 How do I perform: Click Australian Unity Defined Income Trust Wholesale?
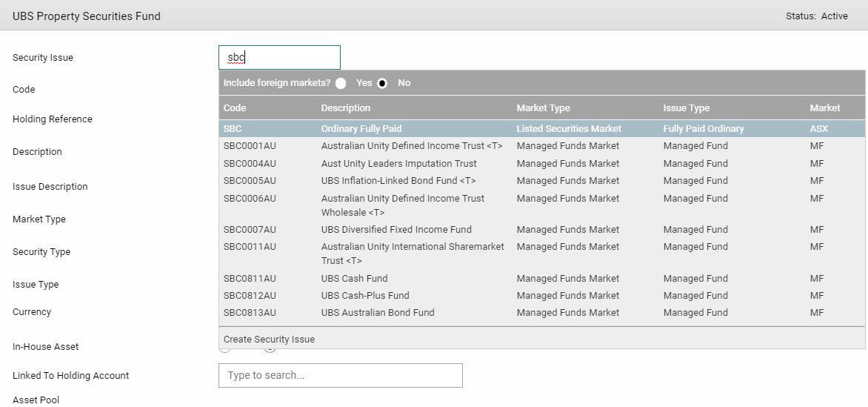402,205
